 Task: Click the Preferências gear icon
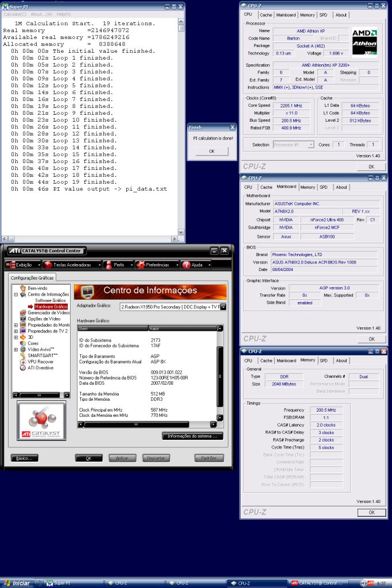click(141, 265)
